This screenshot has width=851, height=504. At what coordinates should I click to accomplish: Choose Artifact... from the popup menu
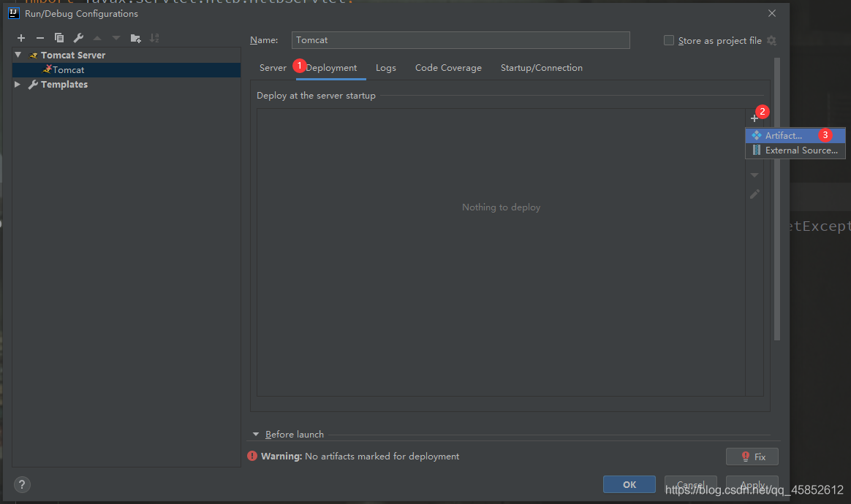795,136
